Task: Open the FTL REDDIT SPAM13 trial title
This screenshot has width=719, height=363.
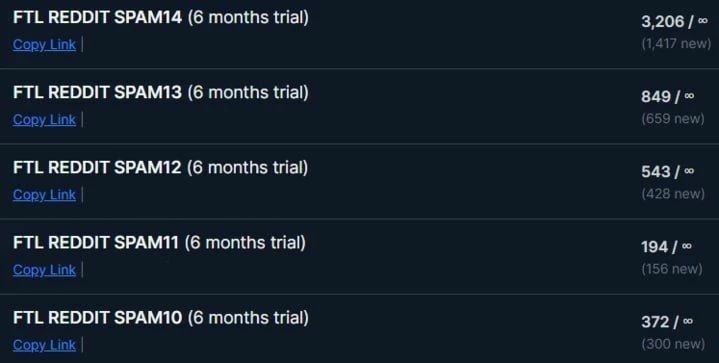Action: click(x=160, y=93)
